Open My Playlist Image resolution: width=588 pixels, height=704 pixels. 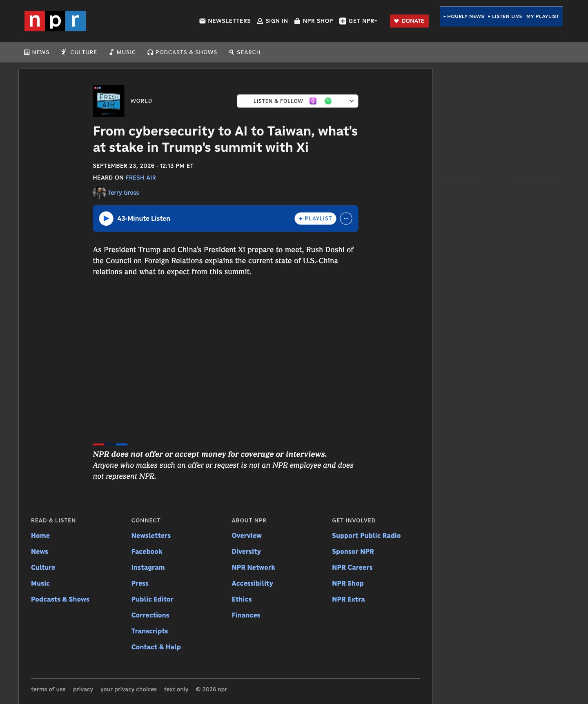pyautogui.click(x=543, y=16)
